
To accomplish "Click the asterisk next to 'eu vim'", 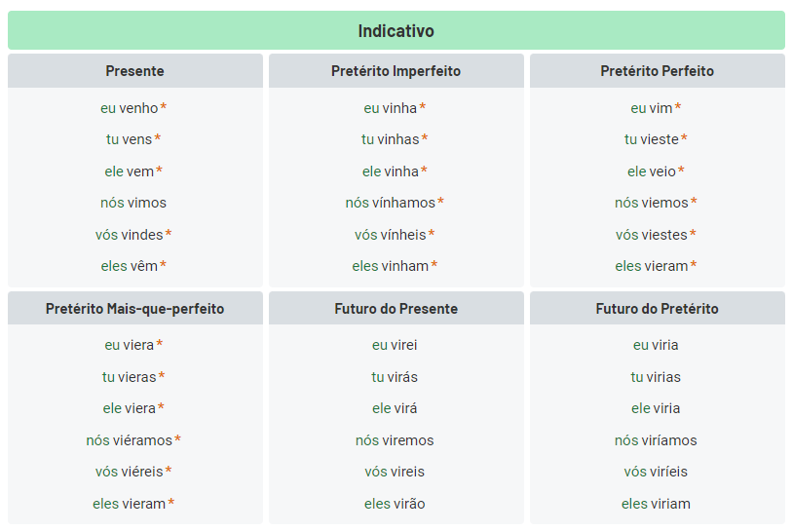I will tap(678, 106).
